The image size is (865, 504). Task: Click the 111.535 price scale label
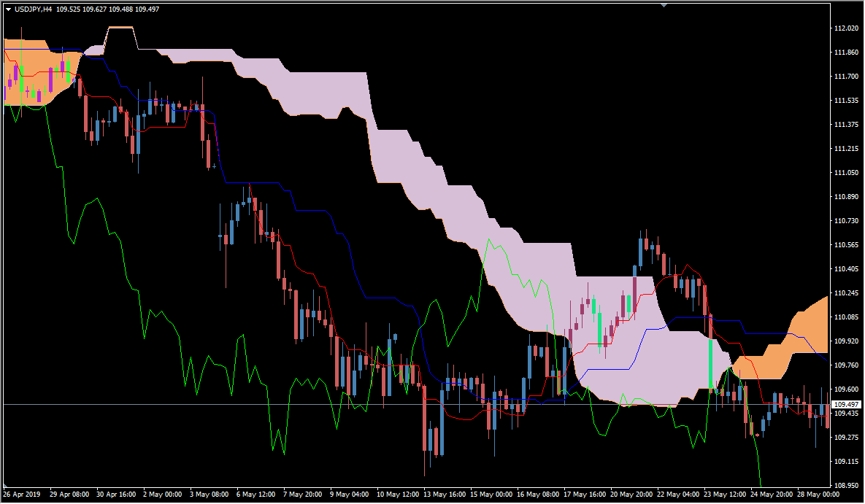(x=846, y=101)
